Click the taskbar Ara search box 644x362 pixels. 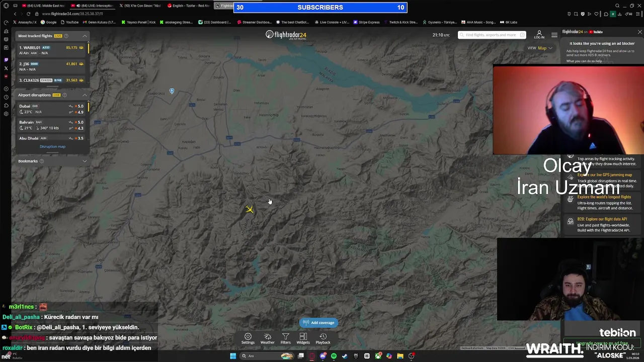267,356
